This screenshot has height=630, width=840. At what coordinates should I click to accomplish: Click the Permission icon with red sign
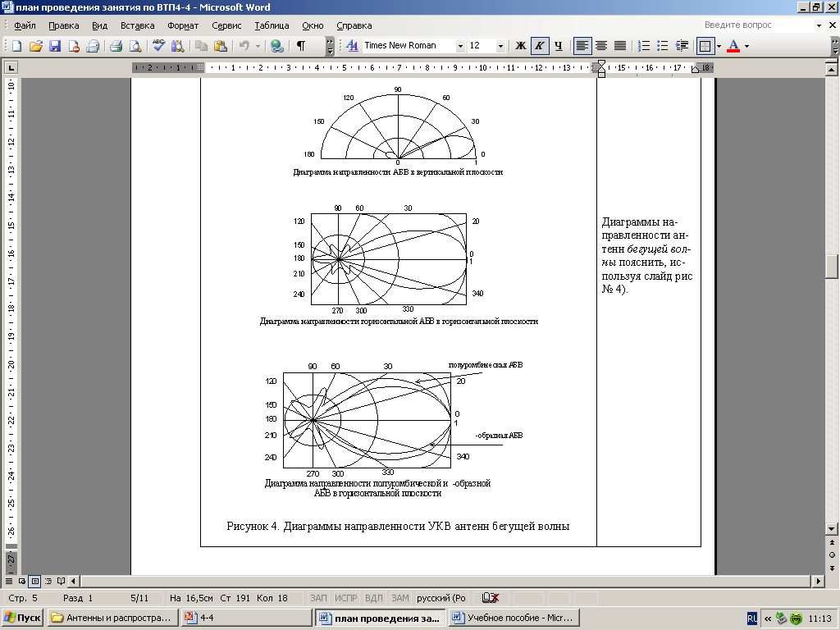(74, 46)
